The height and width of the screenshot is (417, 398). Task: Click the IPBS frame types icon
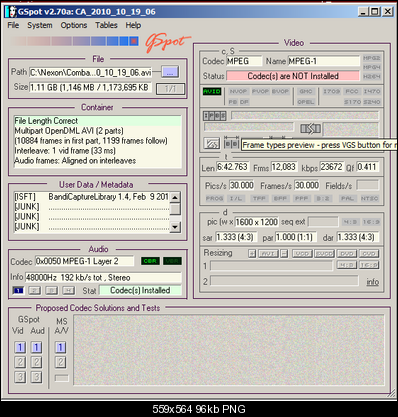pos(215,116)
